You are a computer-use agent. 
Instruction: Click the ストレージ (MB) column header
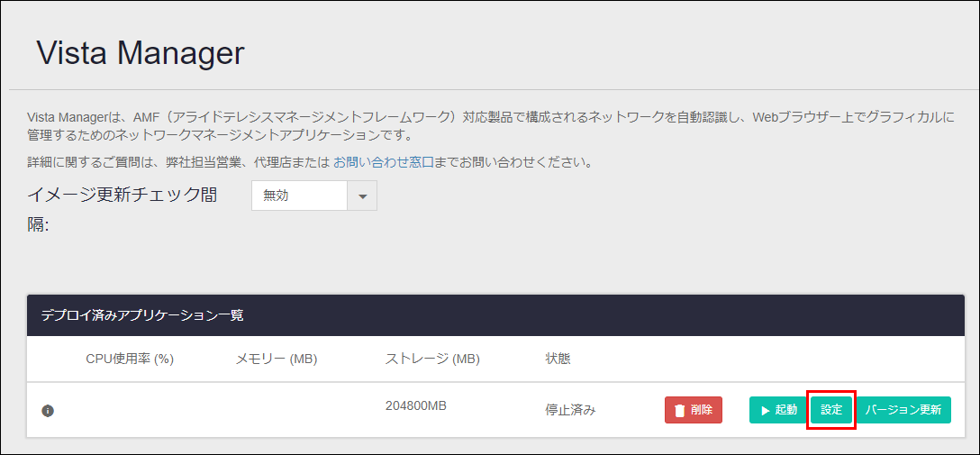coord(431,359)
